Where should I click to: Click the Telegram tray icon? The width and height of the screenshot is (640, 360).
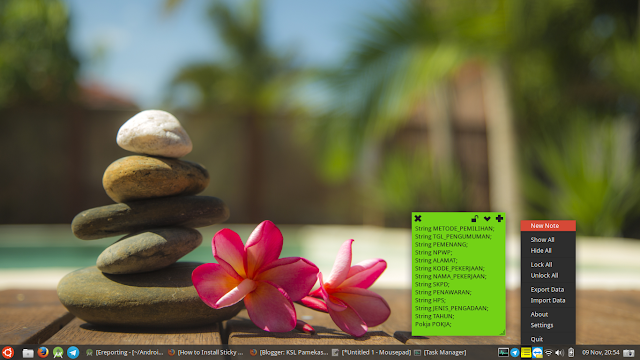(515, 352)
